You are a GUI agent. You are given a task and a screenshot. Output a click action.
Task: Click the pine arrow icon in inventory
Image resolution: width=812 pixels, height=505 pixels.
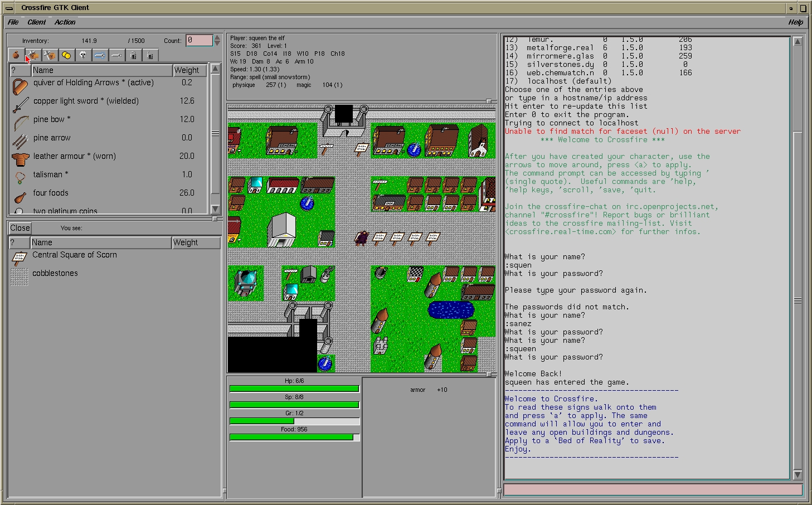(20, 142)
